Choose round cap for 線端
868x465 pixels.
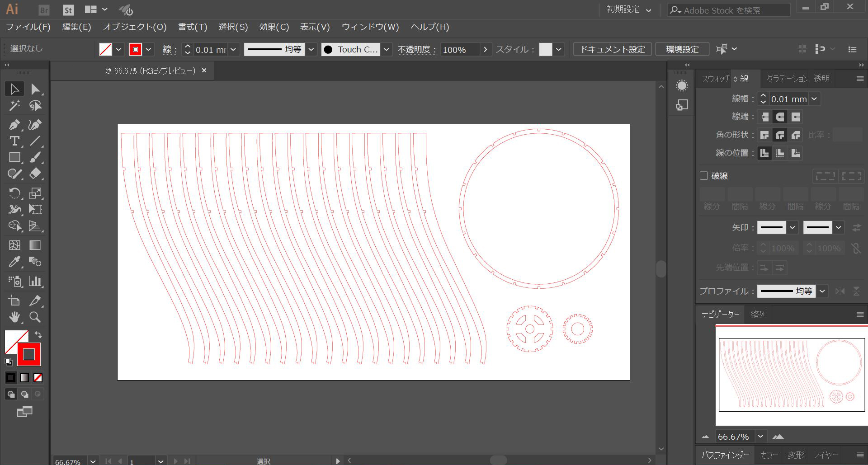(x=780, y=117)
